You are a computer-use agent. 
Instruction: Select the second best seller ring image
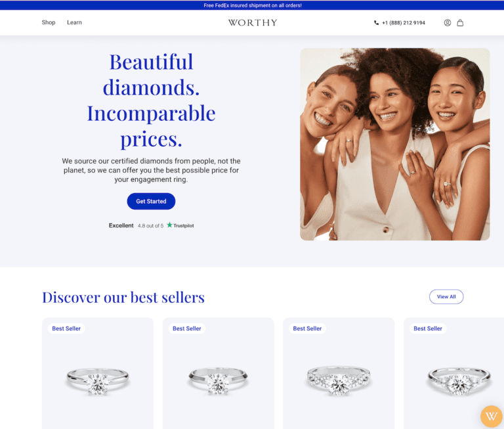coord(218,381)
